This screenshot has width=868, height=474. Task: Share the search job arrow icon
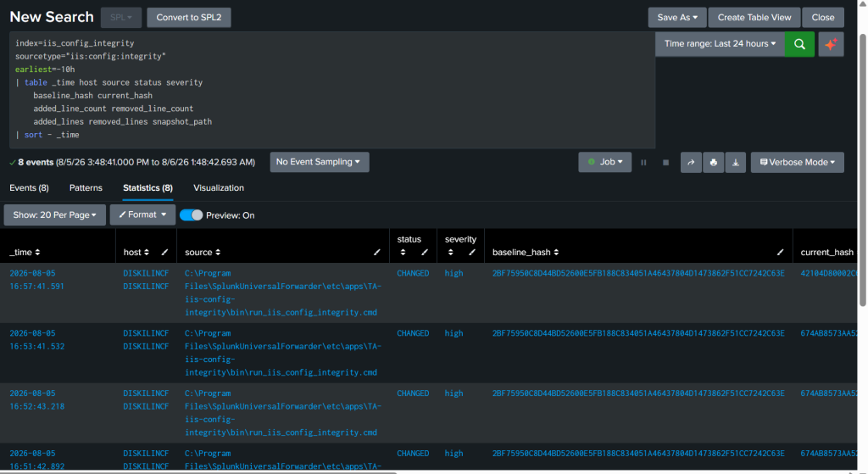(691, 162)
